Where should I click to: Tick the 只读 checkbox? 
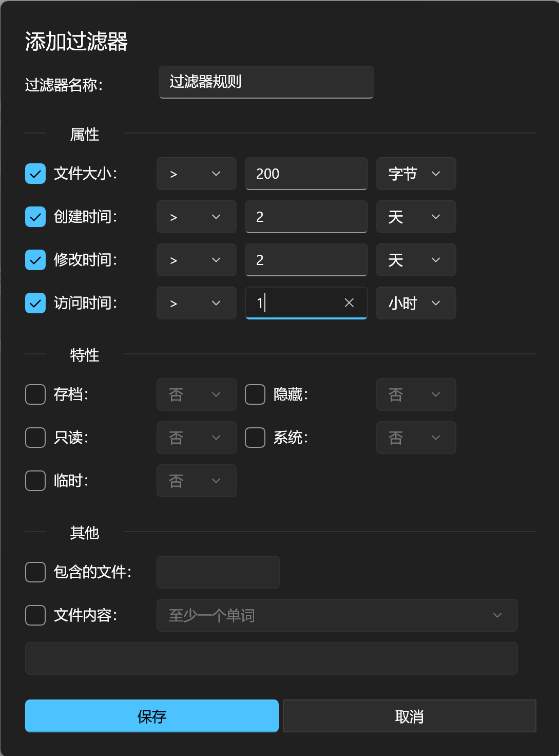tap(35, 438)
